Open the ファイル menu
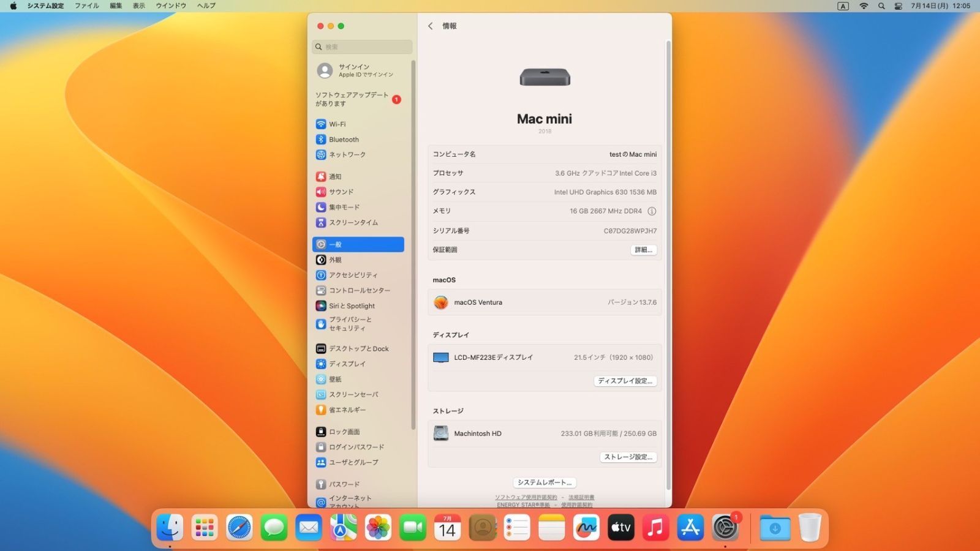The height and width of the screenshot is (551, 980). [x=87, y=6]
